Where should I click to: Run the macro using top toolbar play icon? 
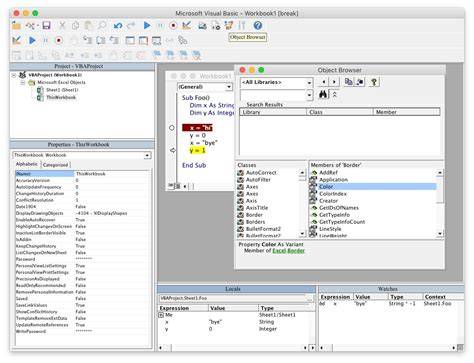[147, 25]
